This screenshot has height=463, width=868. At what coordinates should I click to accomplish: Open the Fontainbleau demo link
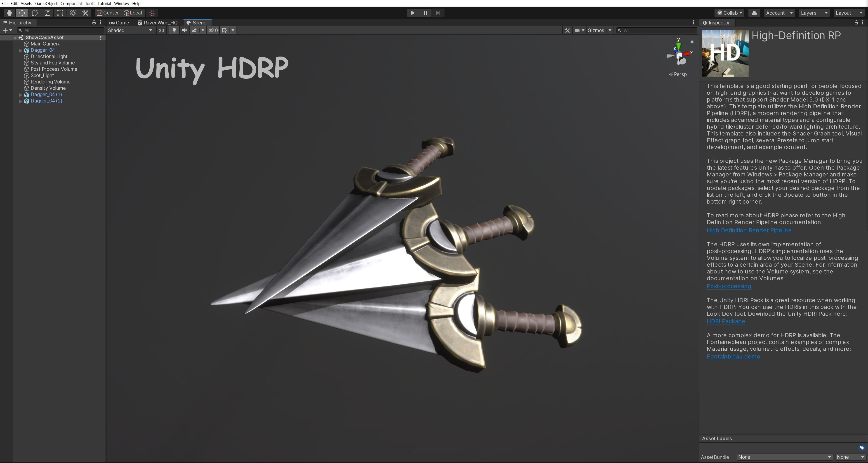click(733, 356)
